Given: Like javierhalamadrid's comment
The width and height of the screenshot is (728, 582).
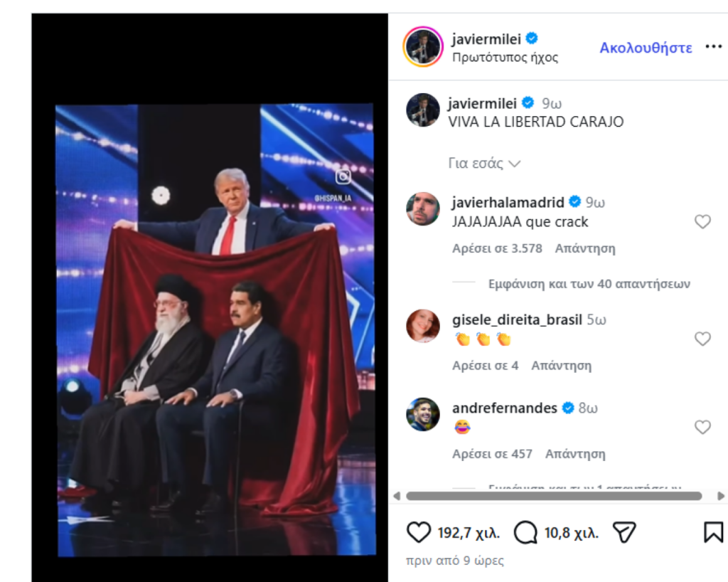Looking at the screenshot, I should pos(702,222).
